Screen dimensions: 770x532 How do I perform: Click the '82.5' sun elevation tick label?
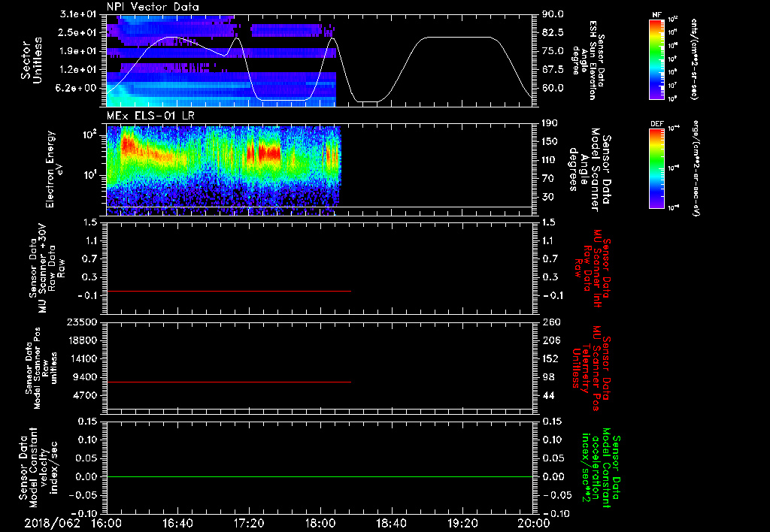pyautogui.click(x=553, y=32)
